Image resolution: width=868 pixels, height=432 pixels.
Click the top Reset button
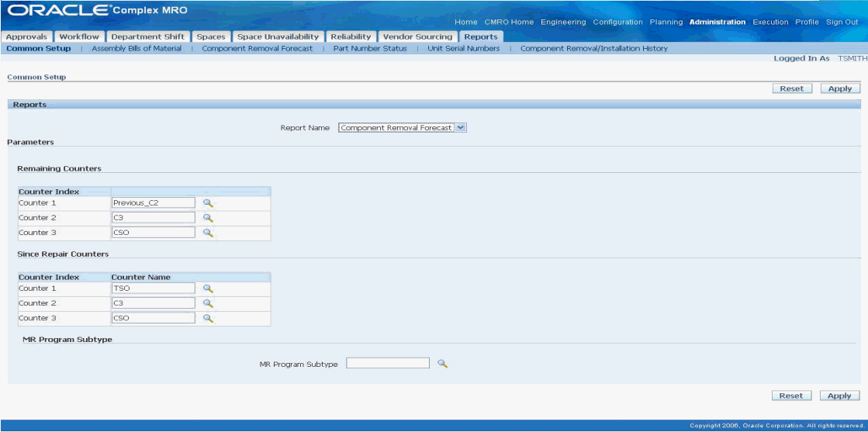point(792,88)
